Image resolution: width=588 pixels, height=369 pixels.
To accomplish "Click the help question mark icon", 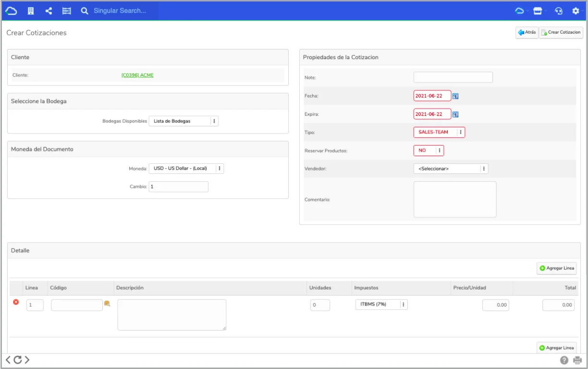I will click(x=564, y=360).
